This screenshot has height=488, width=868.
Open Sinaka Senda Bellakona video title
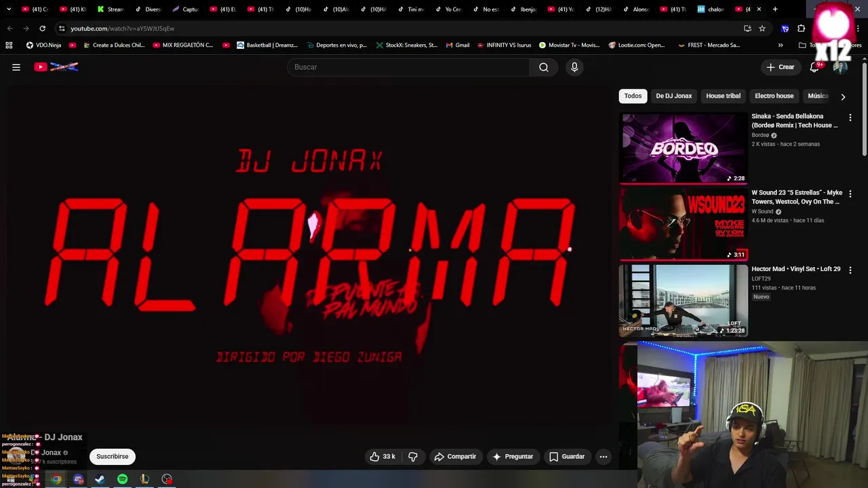pos(795,121)
